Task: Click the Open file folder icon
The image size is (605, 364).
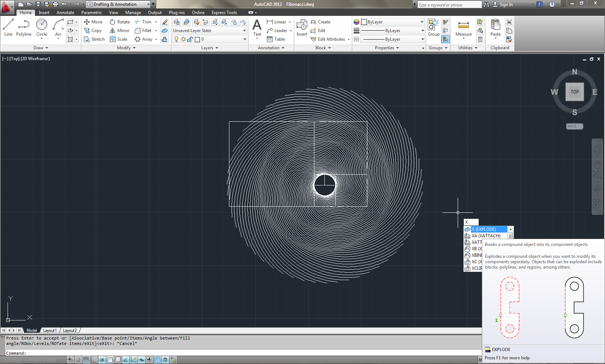Action: [x=30, y=4]
